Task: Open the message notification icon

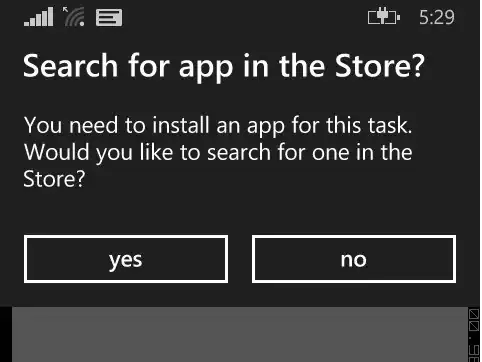Action: point(109,18)
